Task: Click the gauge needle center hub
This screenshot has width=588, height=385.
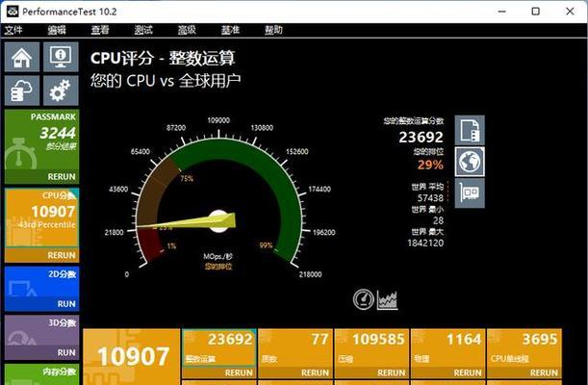Action: point(218,221)
